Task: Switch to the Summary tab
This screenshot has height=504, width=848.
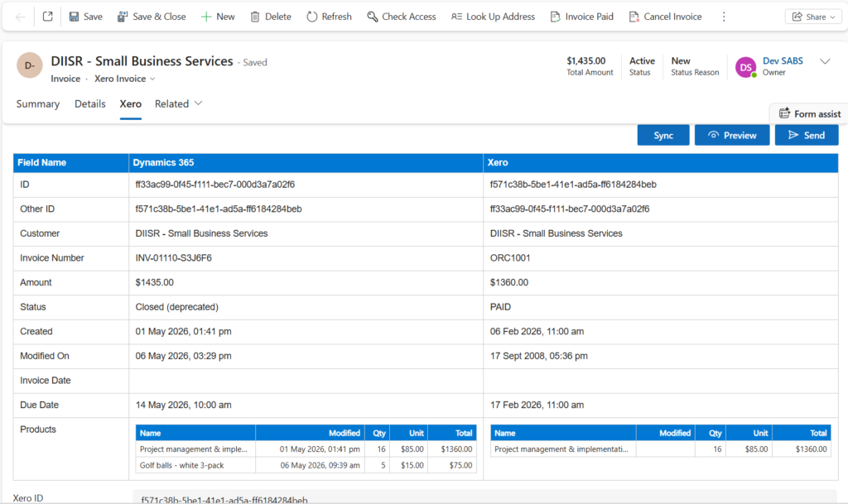Action: coord(38,103)
